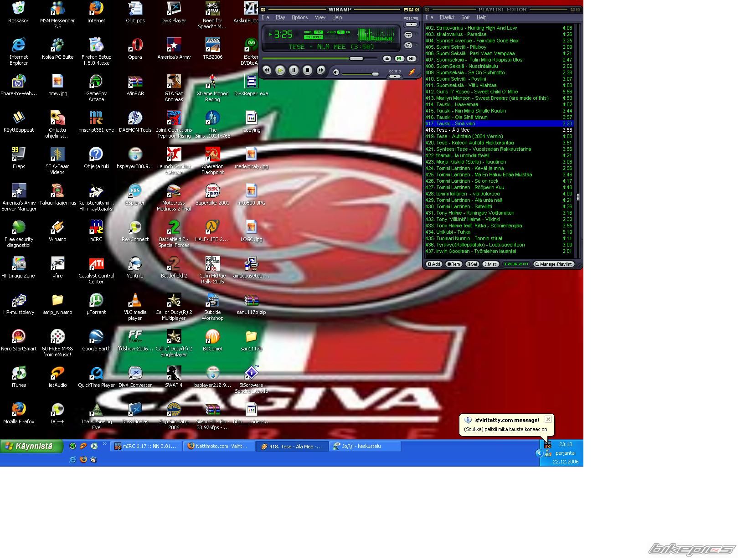The image size is (747, 560).
Task: Click the Winamp volume slider handle
Action: [x=375, y=74]
